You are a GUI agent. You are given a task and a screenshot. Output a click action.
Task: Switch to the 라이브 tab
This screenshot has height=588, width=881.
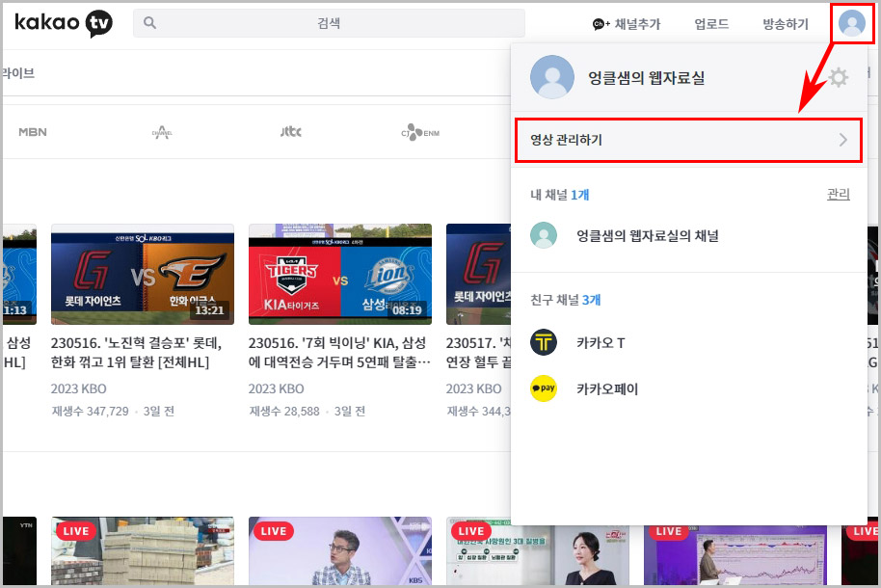tap(18, 73)
